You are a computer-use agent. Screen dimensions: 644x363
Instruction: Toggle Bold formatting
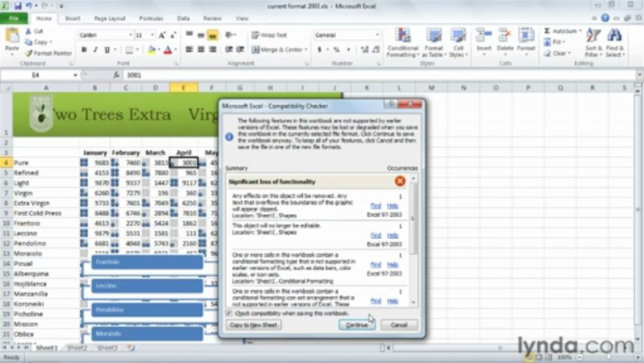(x=84, y=50)
